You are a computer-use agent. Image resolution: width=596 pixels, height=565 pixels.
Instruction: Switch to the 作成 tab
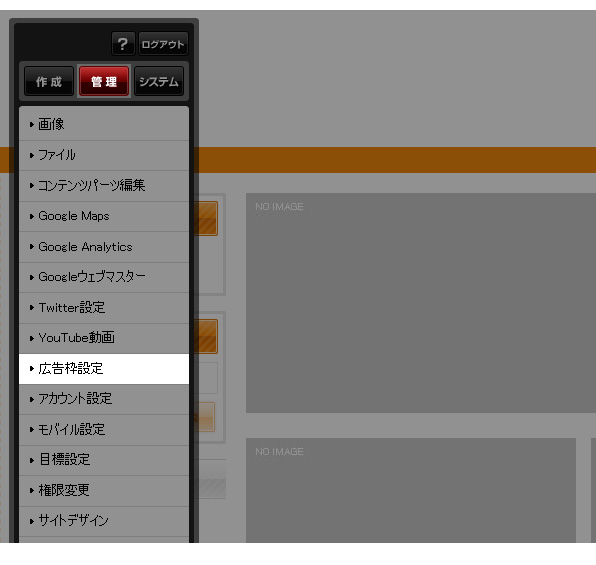point(49,81)
